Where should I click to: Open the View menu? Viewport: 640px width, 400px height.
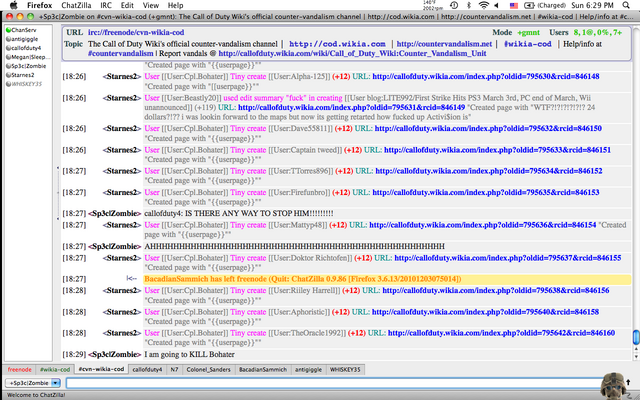(151, 5)
